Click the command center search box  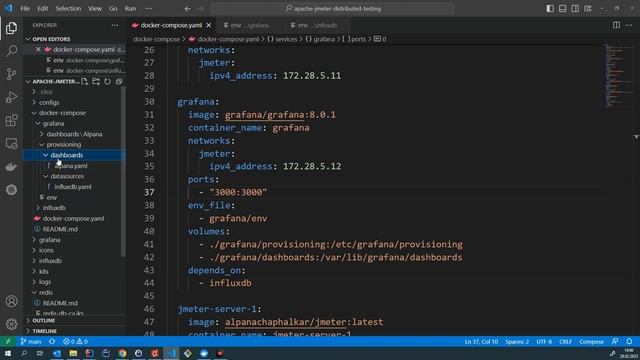click(332, 9)
